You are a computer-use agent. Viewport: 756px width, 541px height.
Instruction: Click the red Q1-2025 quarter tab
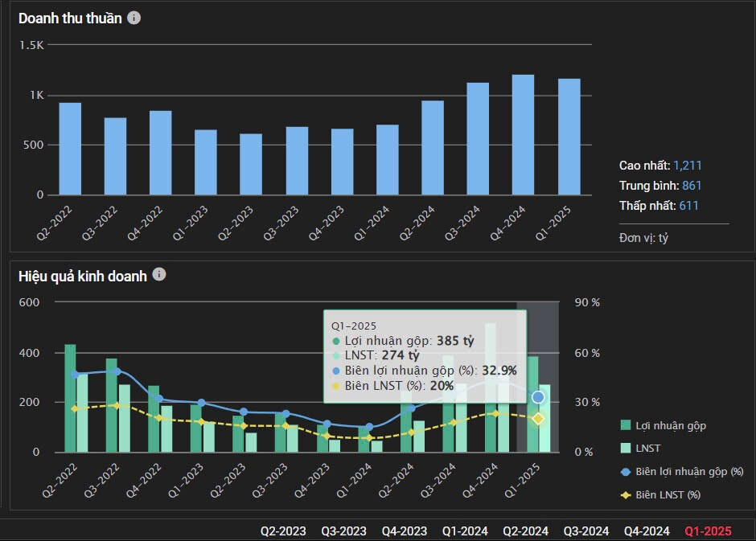pyautogui.click(x=708, y=531)
